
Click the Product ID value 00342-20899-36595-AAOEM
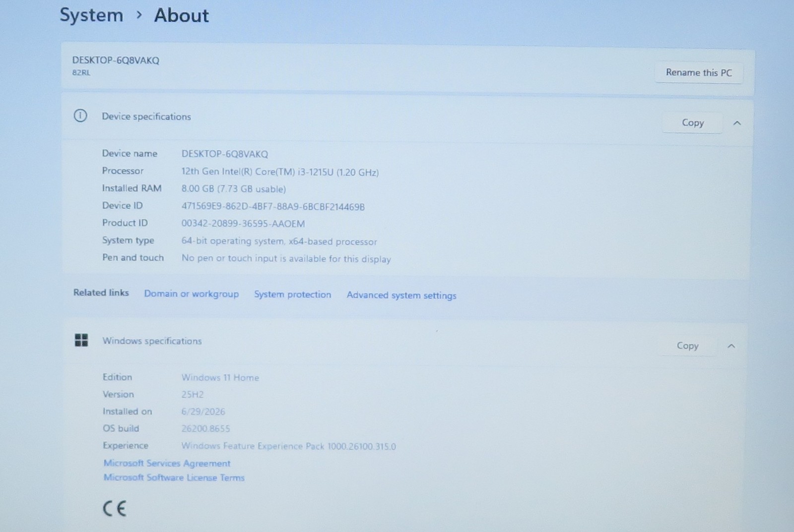coord(243,224)
